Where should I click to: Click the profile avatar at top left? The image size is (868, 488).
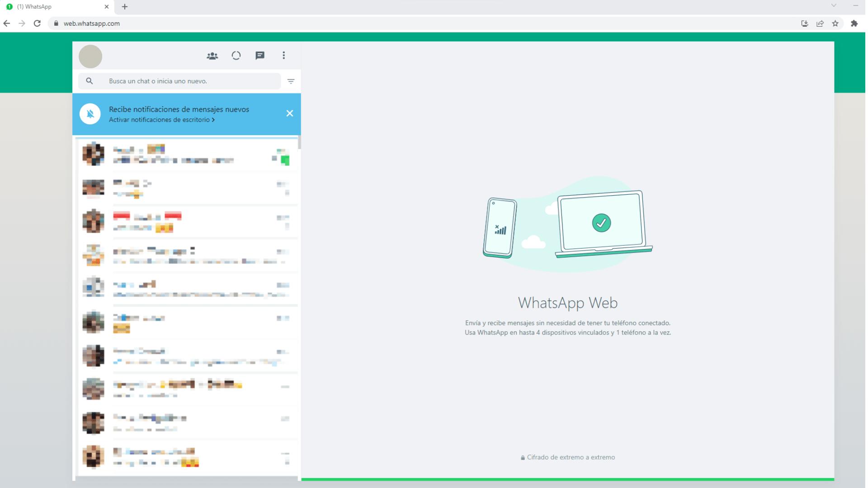click(90, 56)
